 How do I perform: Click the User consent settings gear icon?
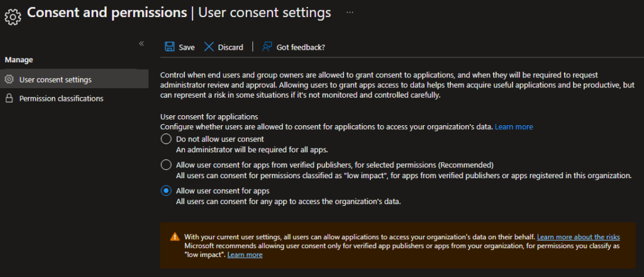[9, 79]
